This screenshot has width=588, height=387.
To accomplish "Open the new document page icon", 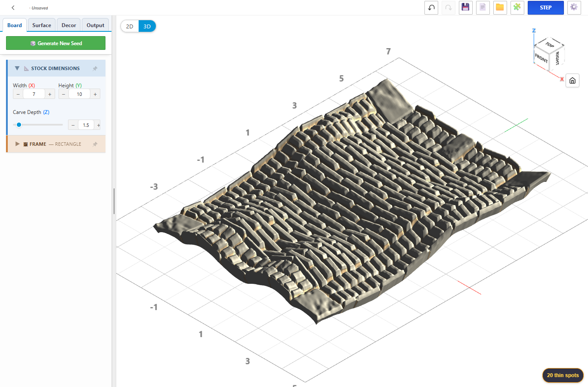I will click(483, 8).
